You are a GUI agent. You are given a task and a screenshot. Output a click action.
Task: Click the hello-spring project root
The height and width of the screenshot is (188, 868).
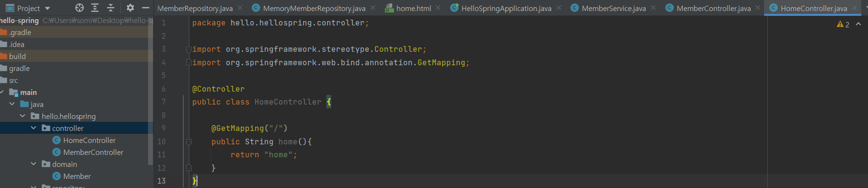[x=19, y=20]
